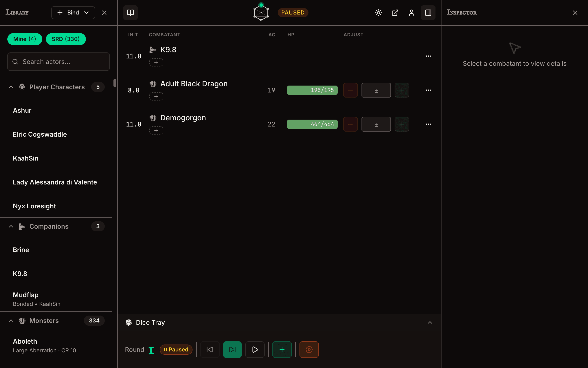The height and width of the screenshot is (368, 588).
Task: Click the Demogorgon monster icon
Action: click(x=153, y=118)
